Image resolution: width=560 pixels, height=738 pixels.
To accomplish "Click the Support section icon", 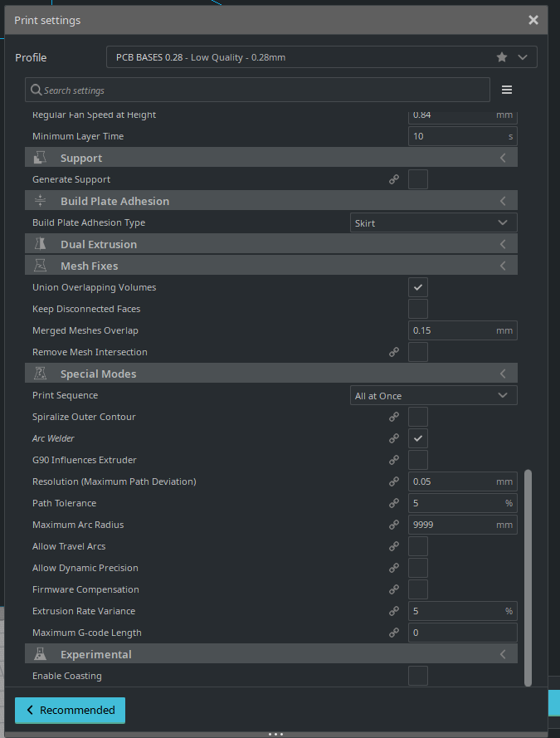I will click(x=40, y=158).
